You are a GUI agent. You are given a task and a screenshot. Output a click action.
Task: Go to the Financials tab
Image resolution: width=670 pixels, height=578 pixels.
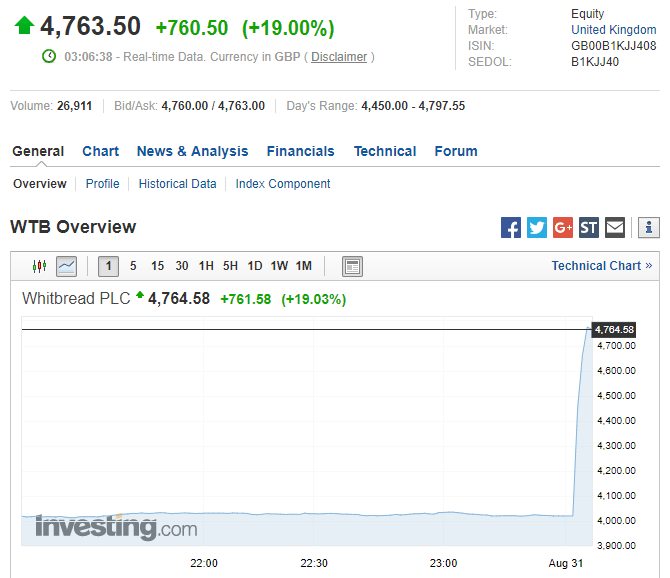click(300, 152)
